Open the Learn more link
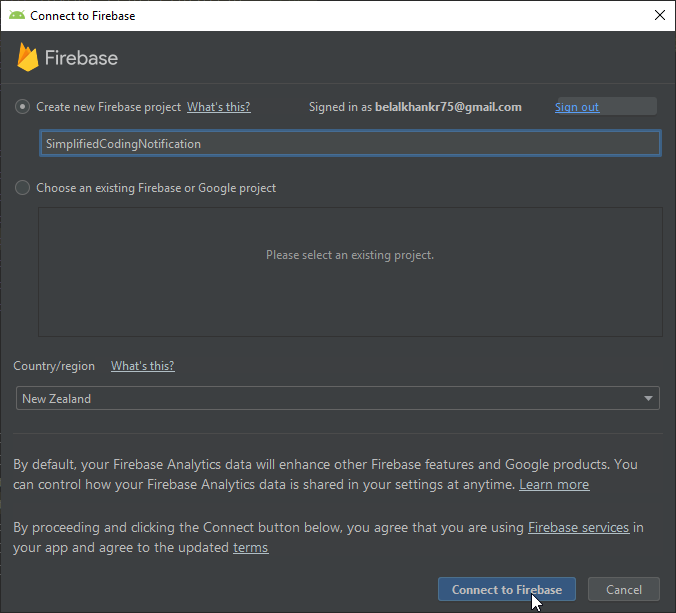 click(x=554, y=485)
